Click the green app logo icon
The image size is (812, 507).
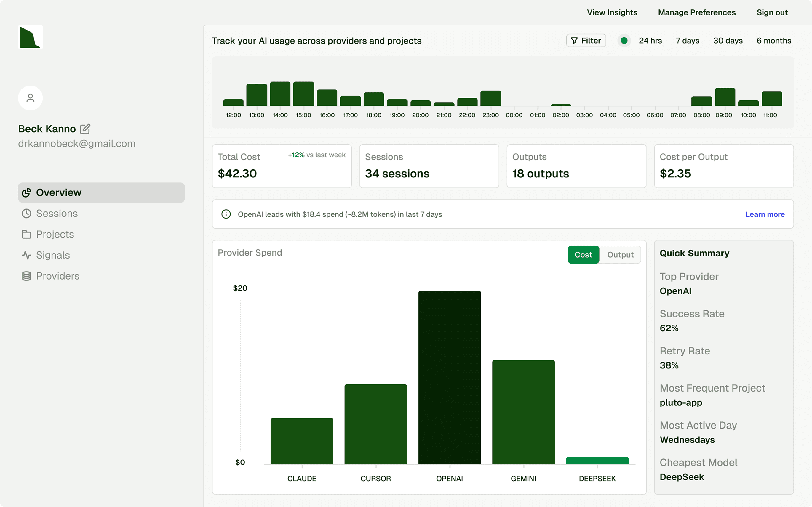pyautogui.click(x=30, y=37)
